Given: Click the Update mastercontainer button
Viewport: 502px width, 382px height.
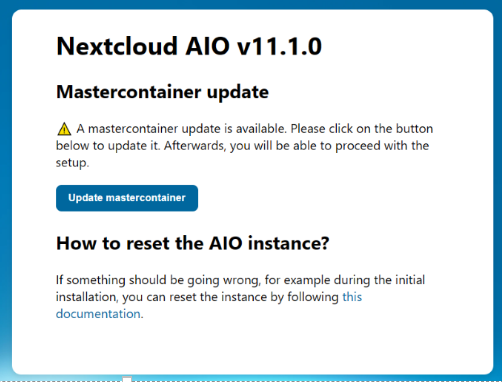Looking at the screenshot, I should pos(127,198).
